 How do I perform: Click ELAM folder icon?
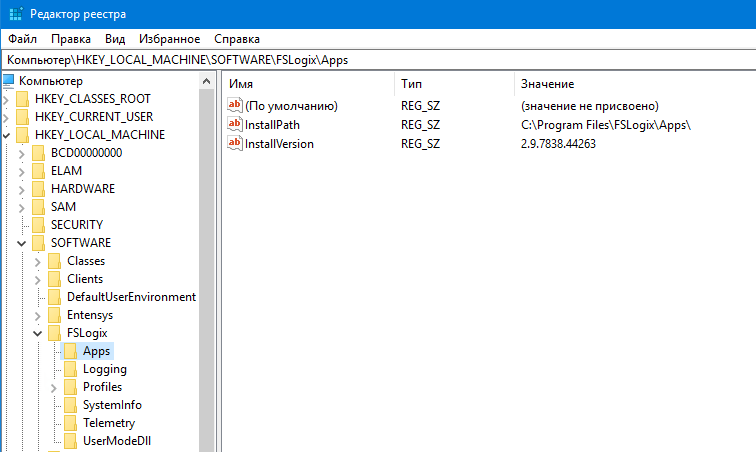click(x=38, y=171)
